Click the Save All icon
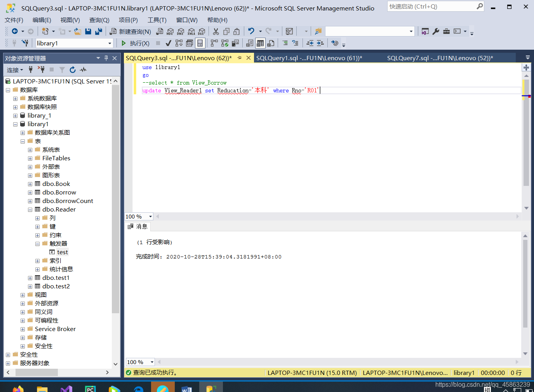Screen dimensions: 534x392 point(99,31)
